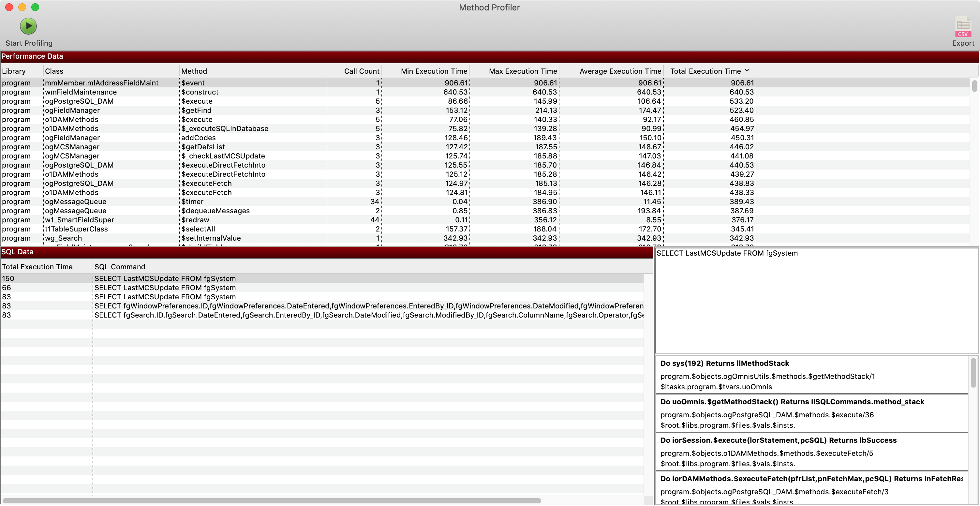Click the yellow minimize window button
The image size is (980, 506).
pyautogui.click(x=22, y=7)
